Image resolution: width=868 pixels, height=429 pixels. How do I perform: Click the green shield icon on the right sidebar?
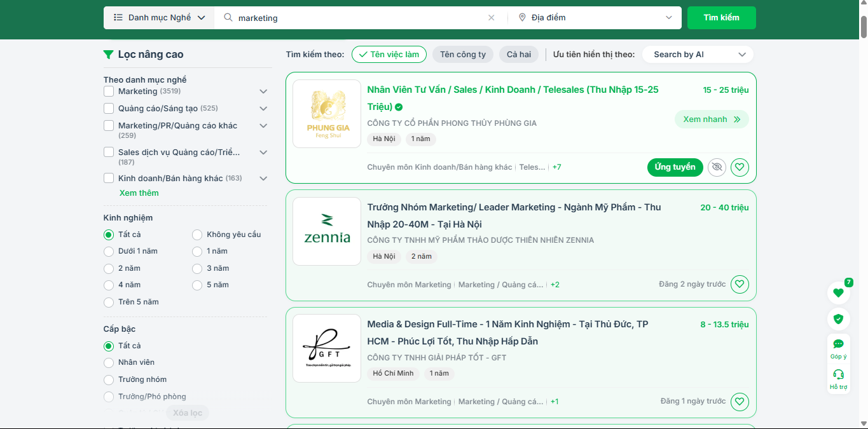(x=838, y=319)
